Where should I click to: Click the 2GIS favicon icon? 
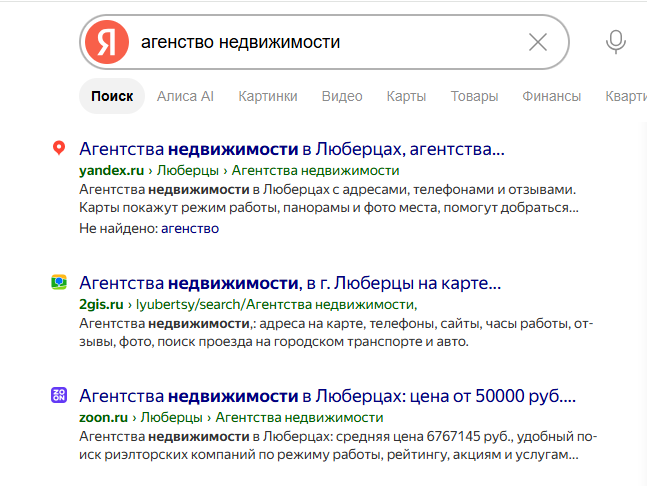(59, 282)
